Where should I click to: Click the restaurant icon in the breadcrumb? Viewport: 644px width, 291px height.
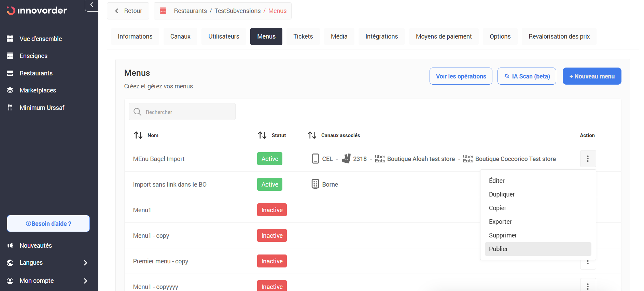click(x=163, y=11)
